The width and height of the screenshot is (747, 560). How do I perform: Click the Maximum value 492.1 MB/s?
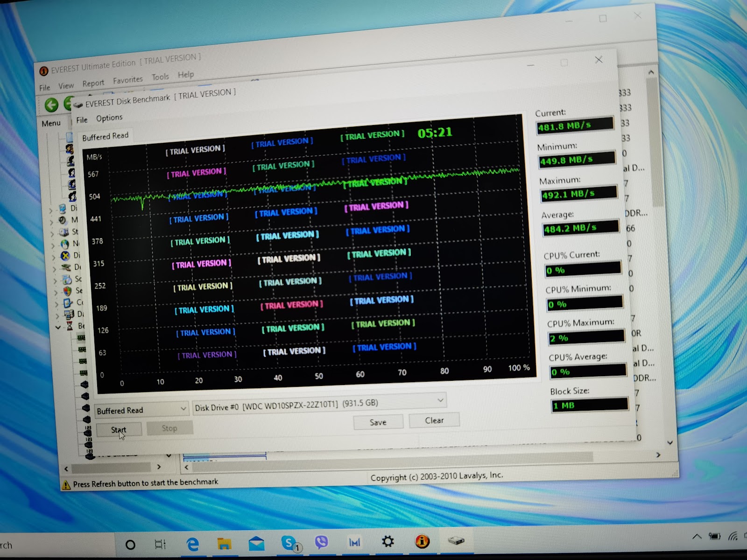coord(579,193)
